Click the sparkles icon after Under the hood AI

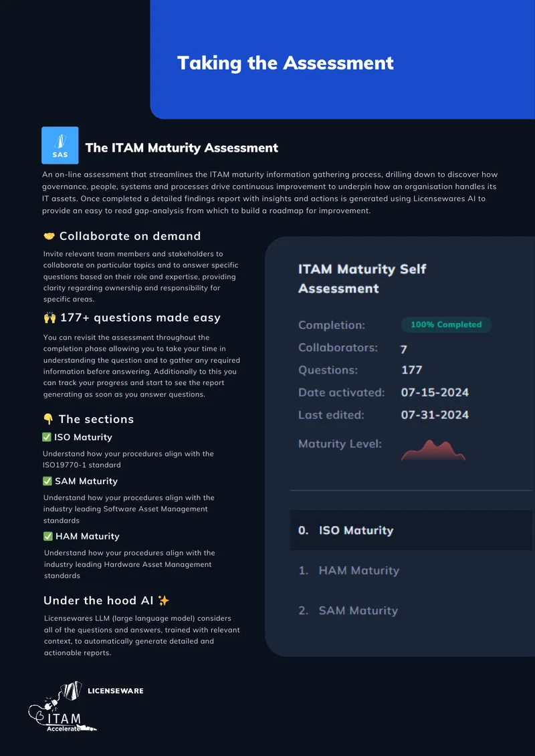pos(164,600)
